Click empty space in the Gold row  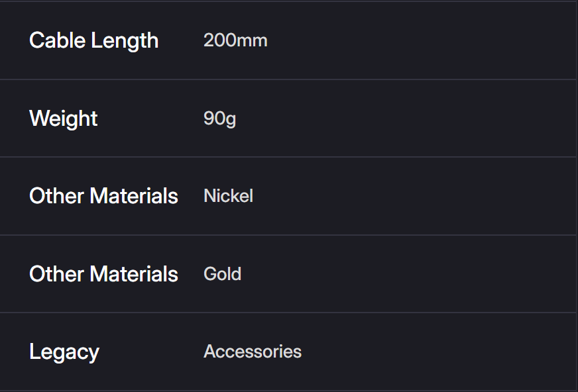tap(424, 274)
